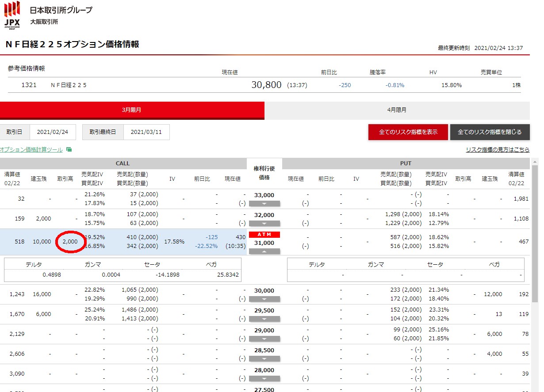Click the 騰落率 value -0.81%

pos(395,85)
